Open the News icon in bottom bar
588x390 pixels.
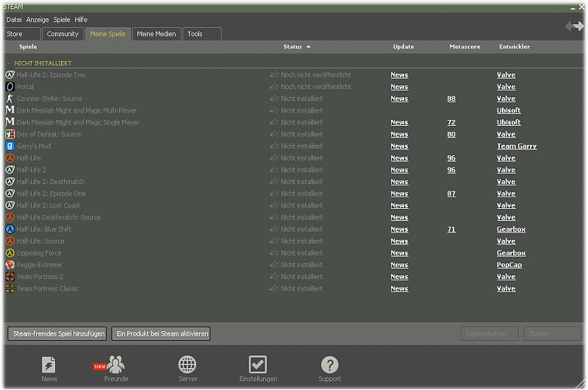[49, 366]
